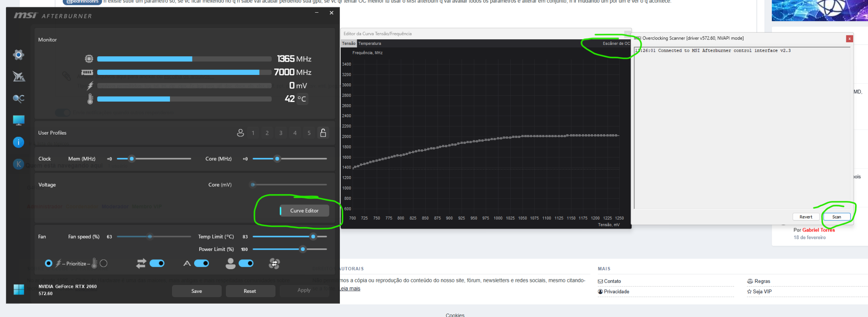The height and width of the screenshot is (317, 868).
Task: Open the Seja VIP footer link
Action: pos(759,292)
